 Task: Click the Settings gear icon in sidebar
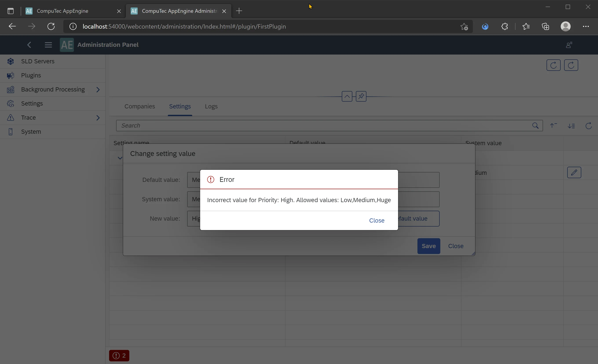[x=10, y=103]
